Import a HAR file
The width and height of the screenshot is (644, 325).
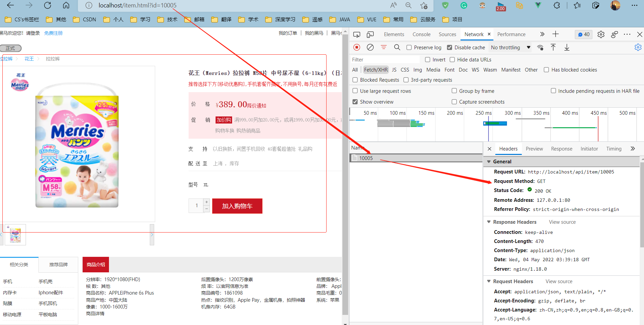click(x=553, y=47)
